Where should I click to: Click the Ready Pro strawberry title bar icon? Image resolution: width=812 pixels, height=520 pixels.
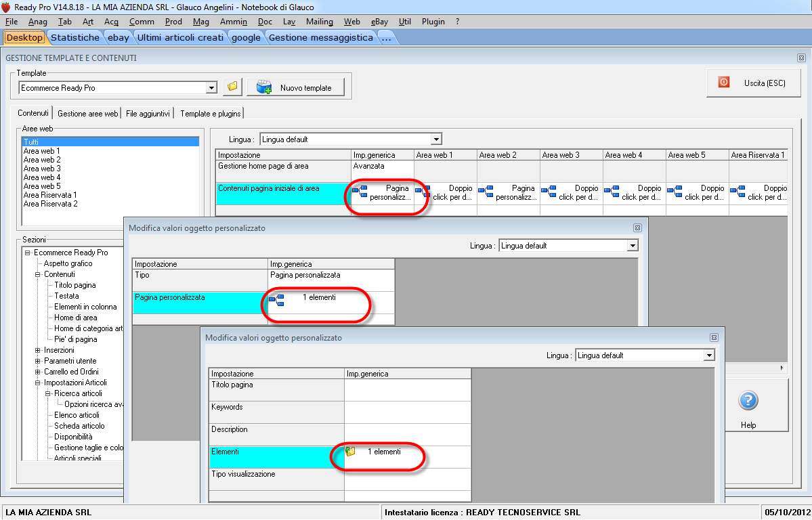pos(5,7)
